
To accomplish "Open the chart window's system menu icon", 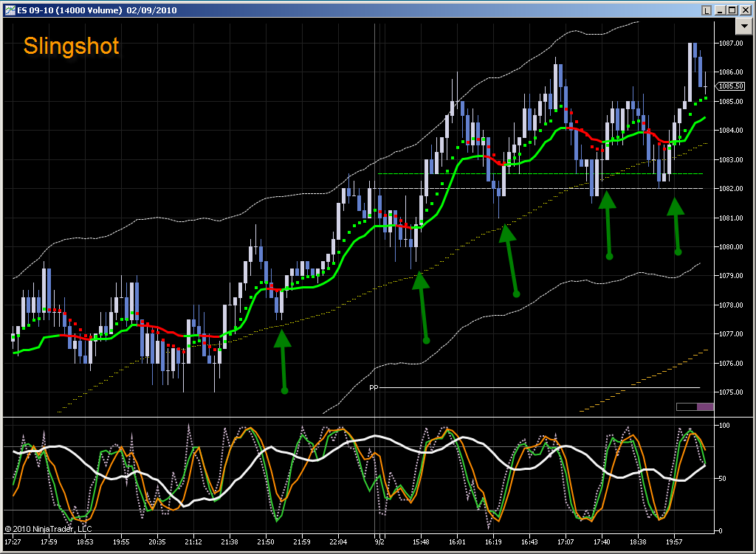I will 10,10.
